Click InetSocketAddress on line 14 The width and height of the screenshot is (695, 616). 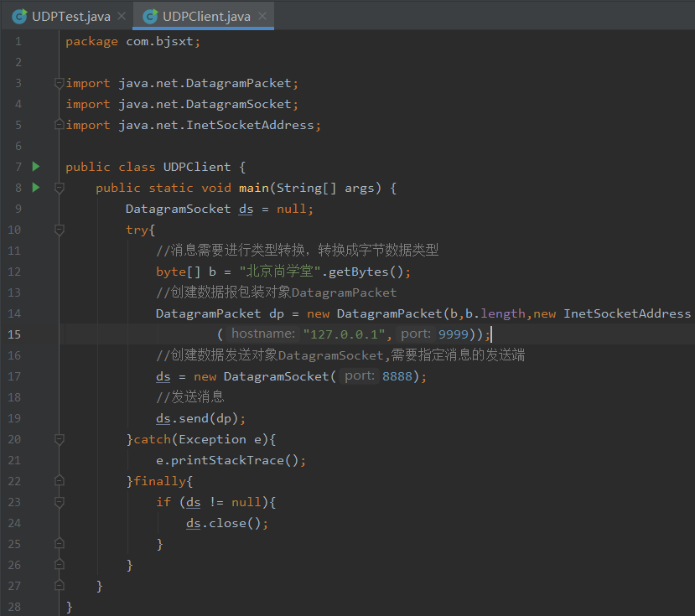tap(627, 313)
